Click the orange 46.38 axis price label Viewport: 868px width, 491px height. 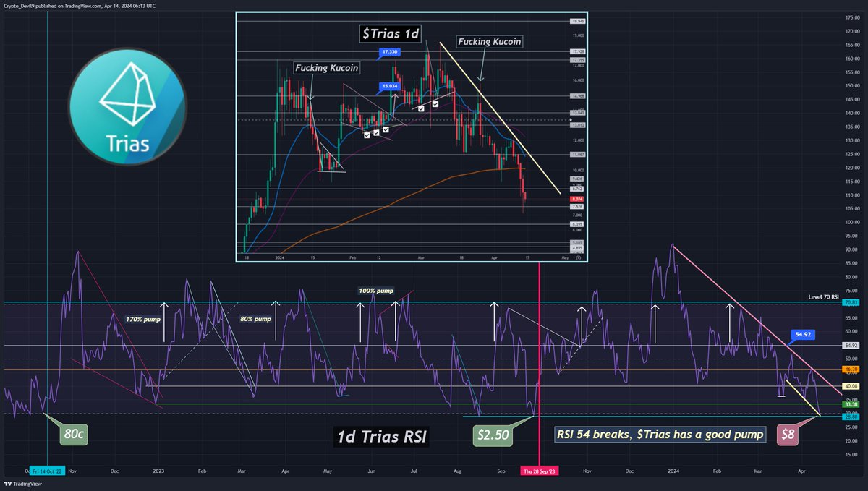(851, 369)
